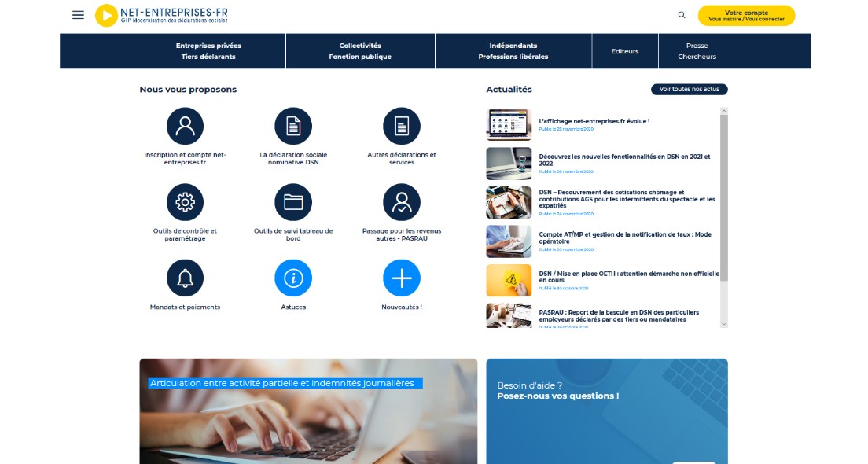Viewport: 868px width, 464px height.
Task: Click the Inscription et compte net-entreprises.fr label
Action: (x=185, y=158)
